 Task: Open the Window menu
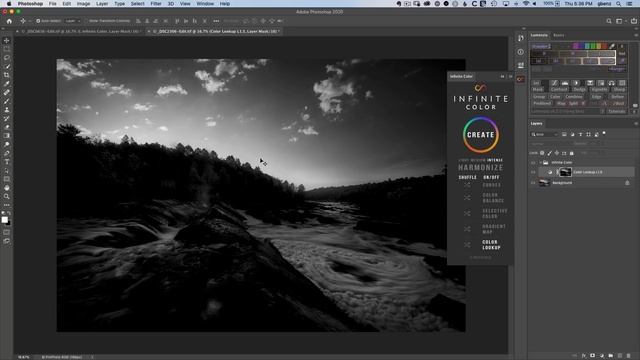205,4
